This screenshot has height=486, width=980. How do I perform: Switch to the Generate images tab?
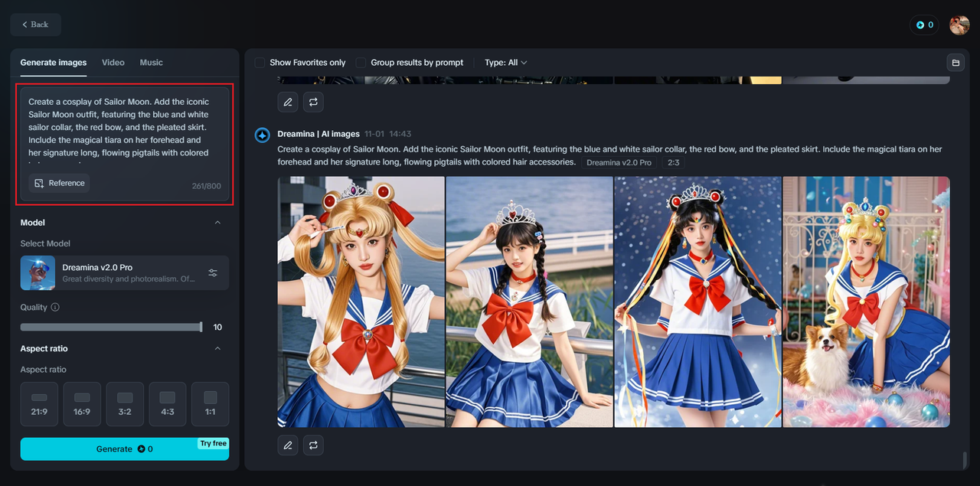click(54, 63)
